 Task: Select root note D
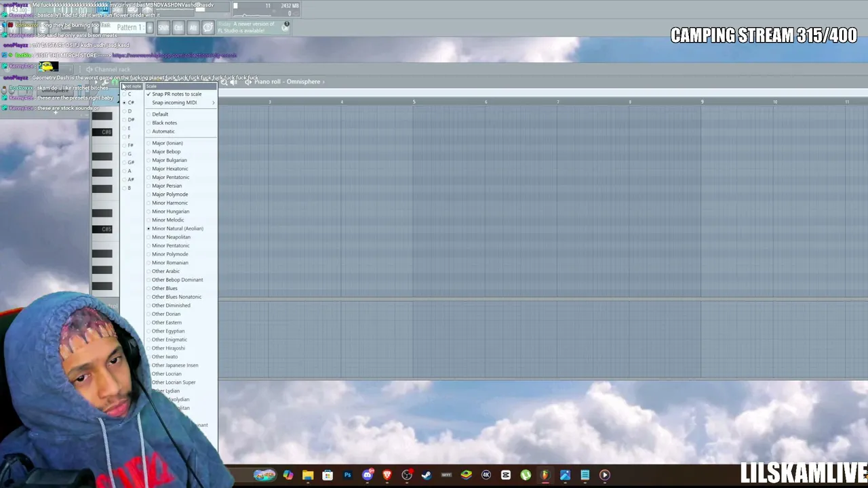pos(132,111)
